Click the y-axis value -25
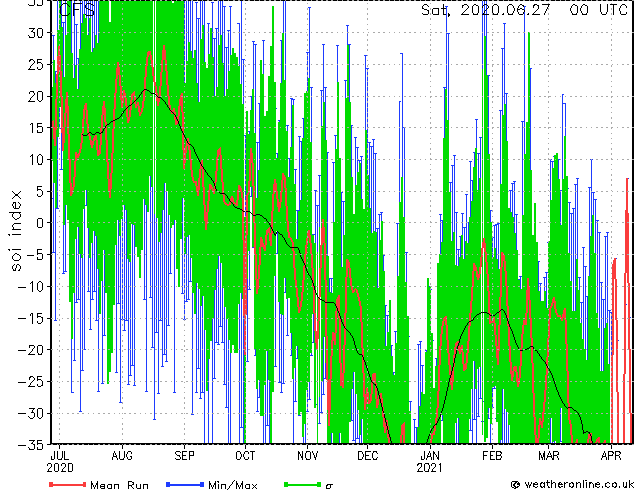The image size is (634, 490). pos(32,382)
